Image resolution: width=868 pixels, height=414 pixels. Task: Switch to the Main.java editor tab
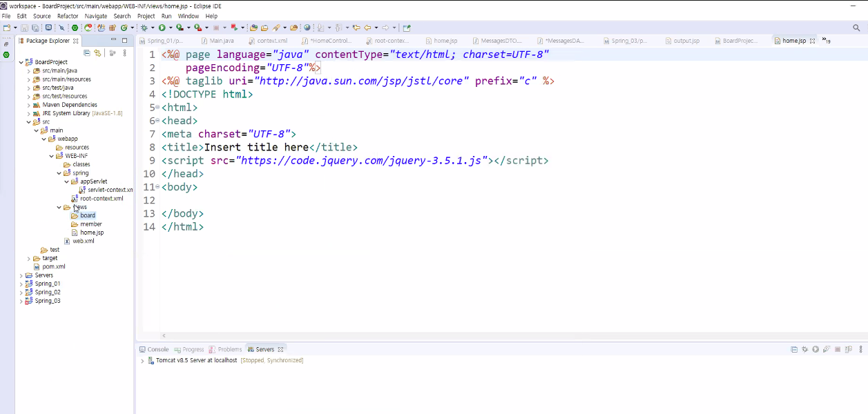coord(217,41)
